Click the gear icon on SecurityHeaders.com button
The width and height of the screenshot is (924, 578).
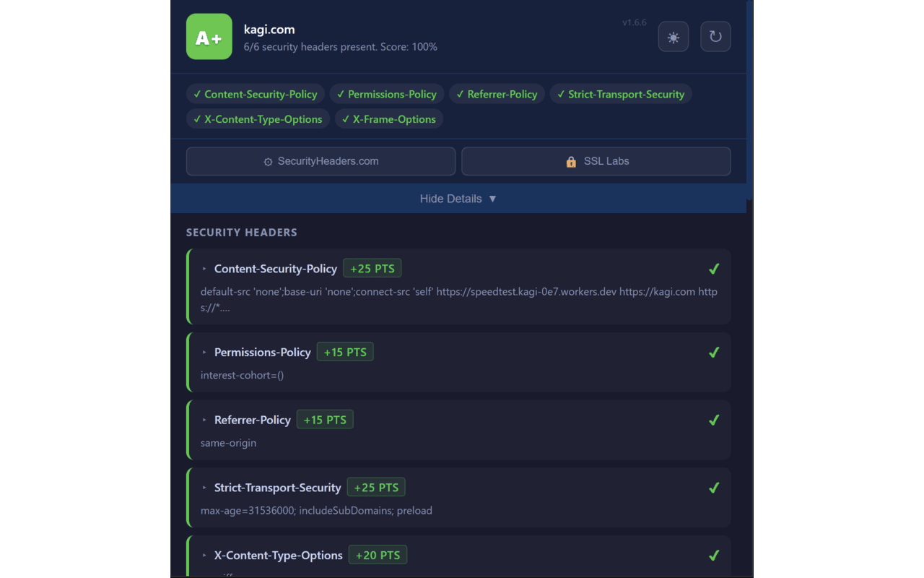268,162
